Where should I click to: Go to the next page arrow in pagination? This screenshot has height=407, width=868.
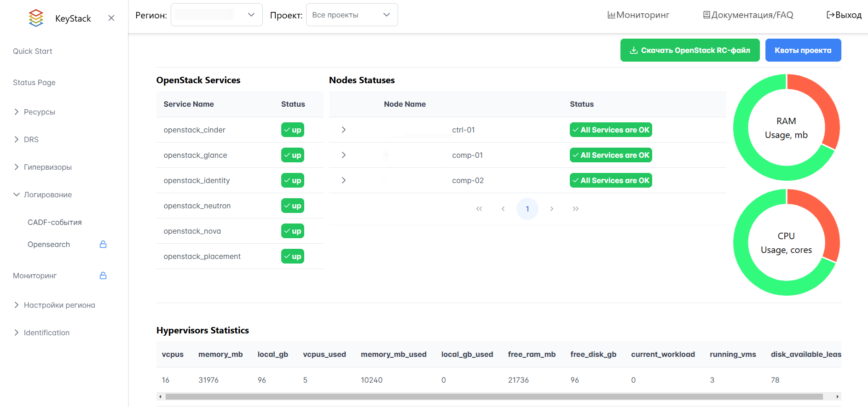point(551,209)
